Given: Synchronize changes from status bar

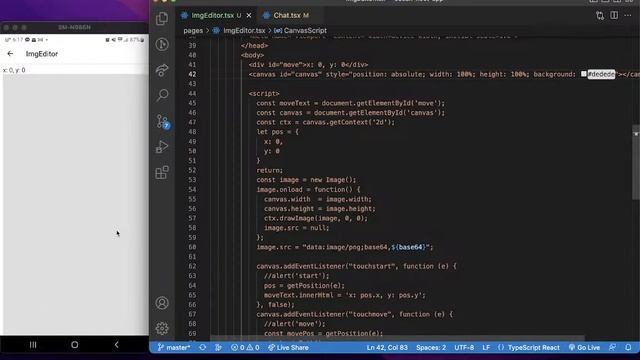Looking at the screenshot, I should [x=203, y=348].
